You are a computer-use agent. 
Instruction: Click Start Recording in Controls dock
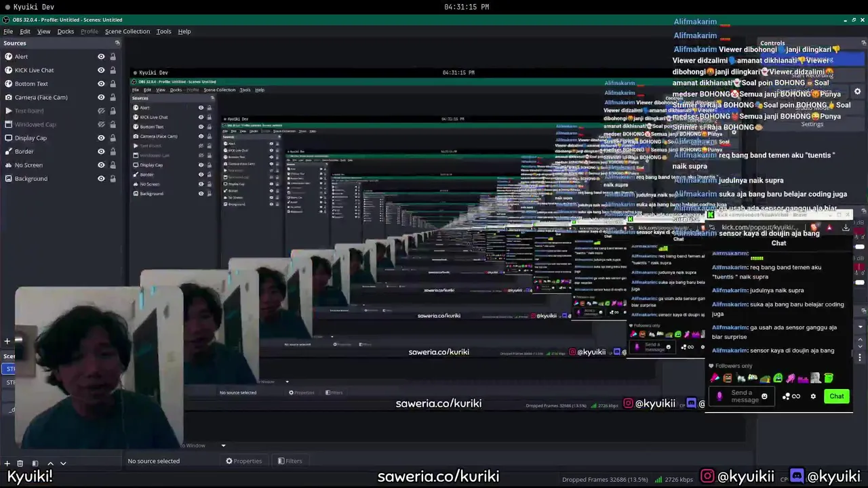(812, 75)
